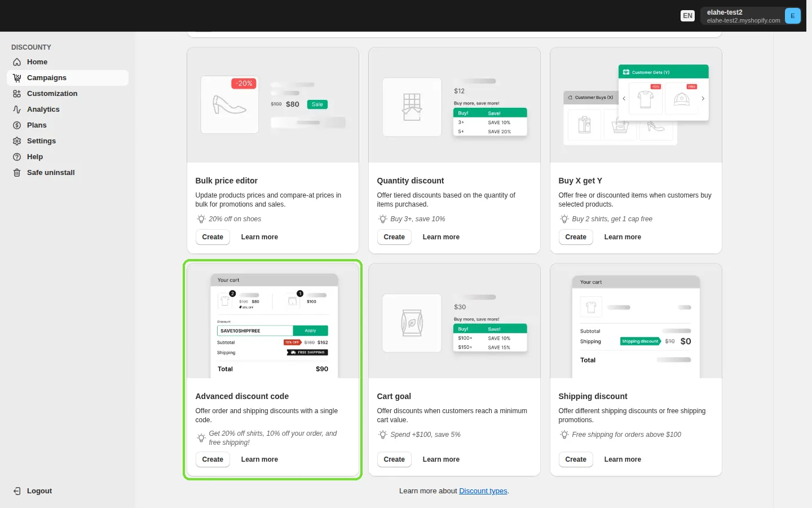
Task: Click Logout at the sidebar bottom
Action: [x=68, y=491]
